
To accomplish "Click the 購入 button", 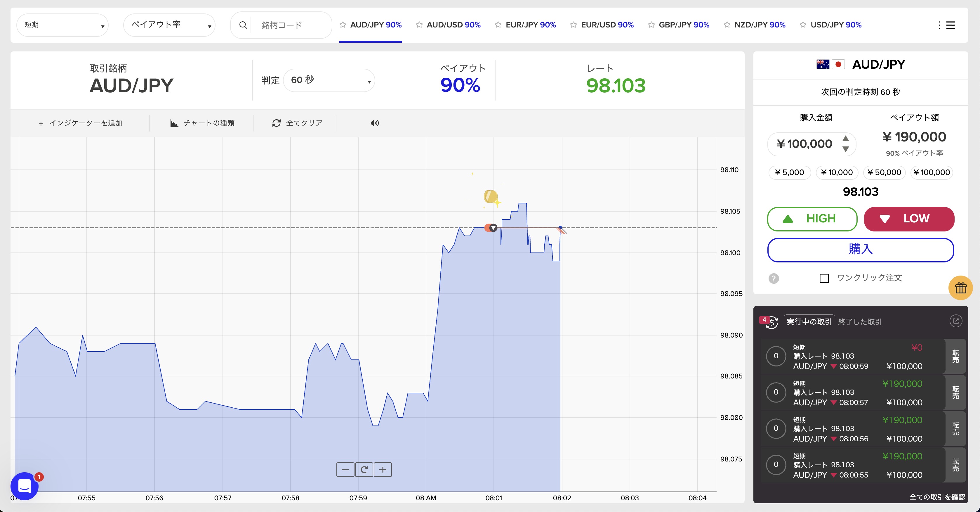I will 861,250.
